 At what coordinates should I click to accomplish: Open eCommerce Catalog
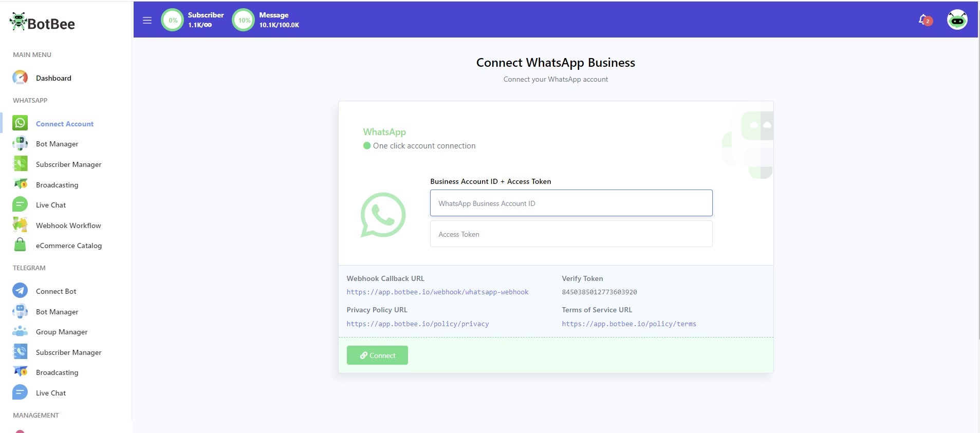(69, 246)
